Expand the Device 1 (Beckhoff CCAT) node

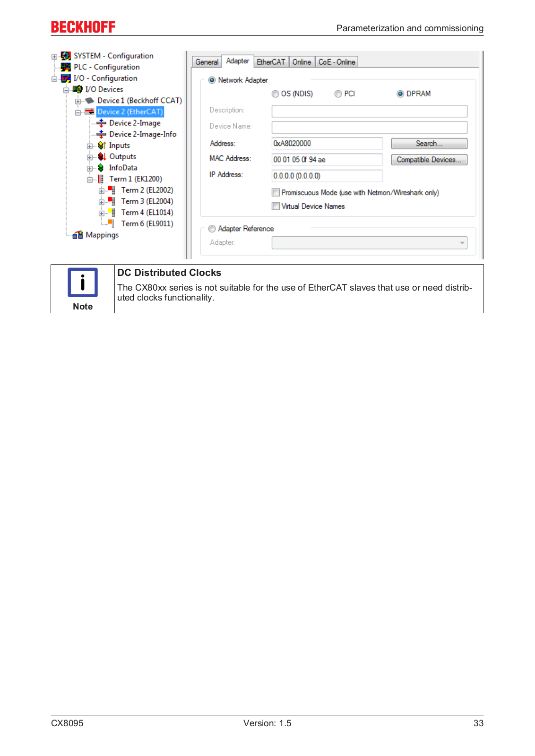pyautogui.click(x=78, y=102)
